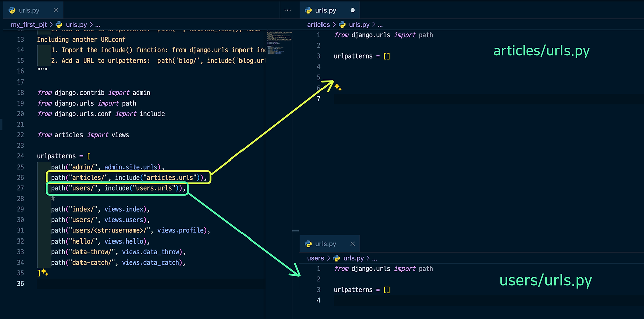Click the data-catch path line
Viewport: 644px width, 319px height.
[118, 262]
